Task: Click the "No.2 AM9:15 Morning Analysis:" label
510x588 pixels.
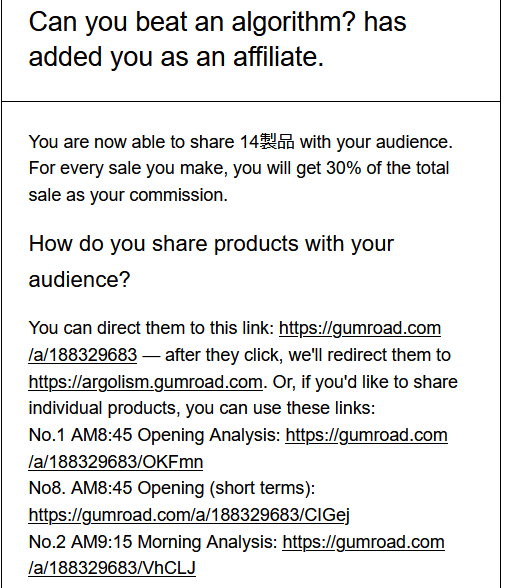Action: pyautogui.click(x=153, y=542)
